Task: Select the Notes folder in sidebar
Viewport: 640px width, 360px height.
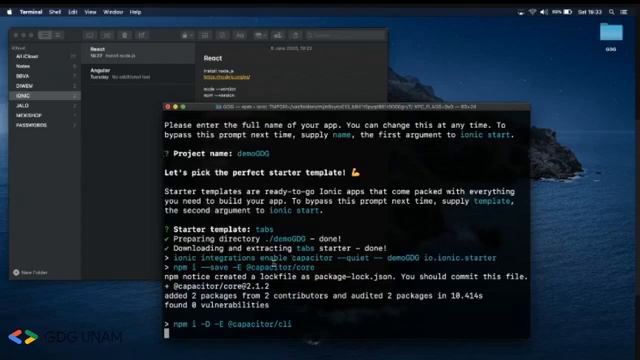Action: [x=45, y=66]
